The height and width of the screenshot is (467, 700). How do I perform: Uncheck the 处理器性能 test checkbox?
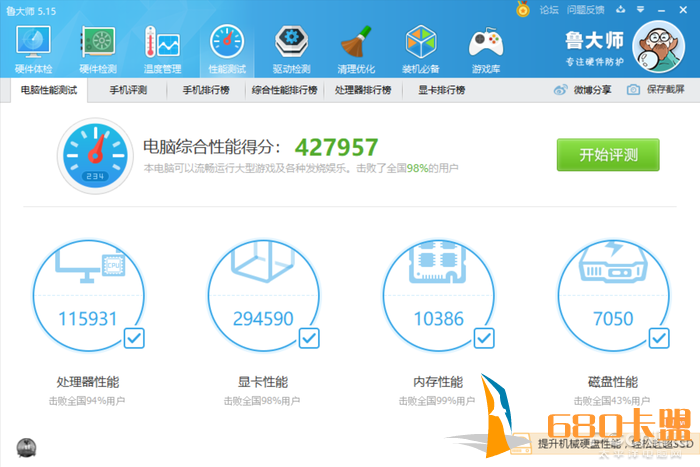[134, 338]
